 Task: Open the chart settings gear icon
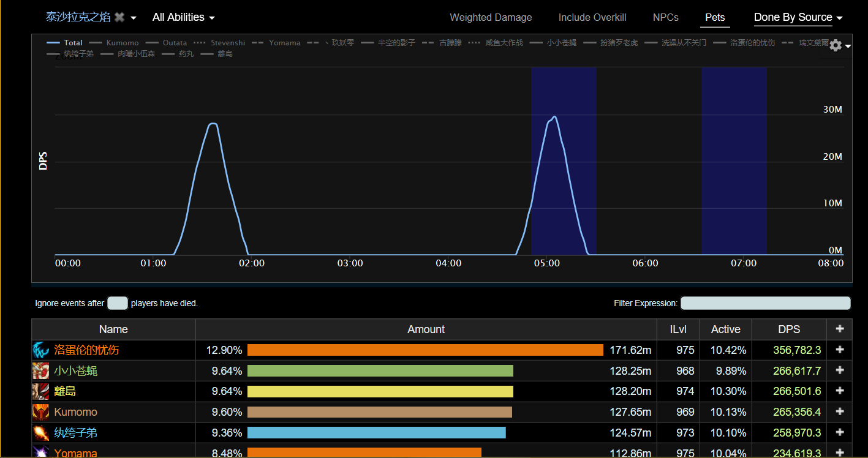tap(836, 45)
